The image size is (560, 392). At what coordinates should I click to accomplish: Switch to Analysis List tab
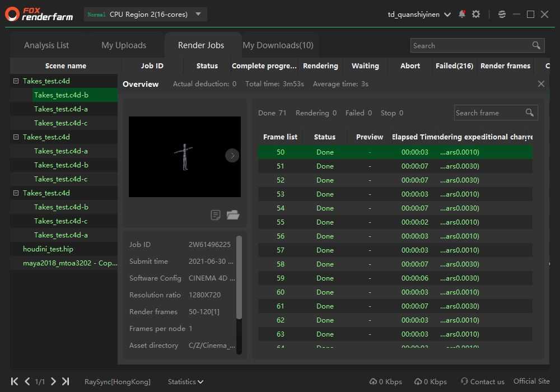(x=46, y=45)
